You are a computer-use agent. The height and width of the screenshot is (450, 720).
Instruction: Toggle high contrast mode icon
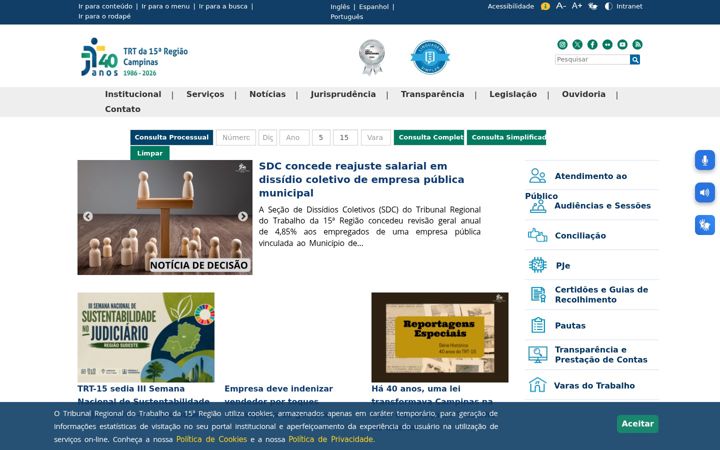click(x=608, y=6)
